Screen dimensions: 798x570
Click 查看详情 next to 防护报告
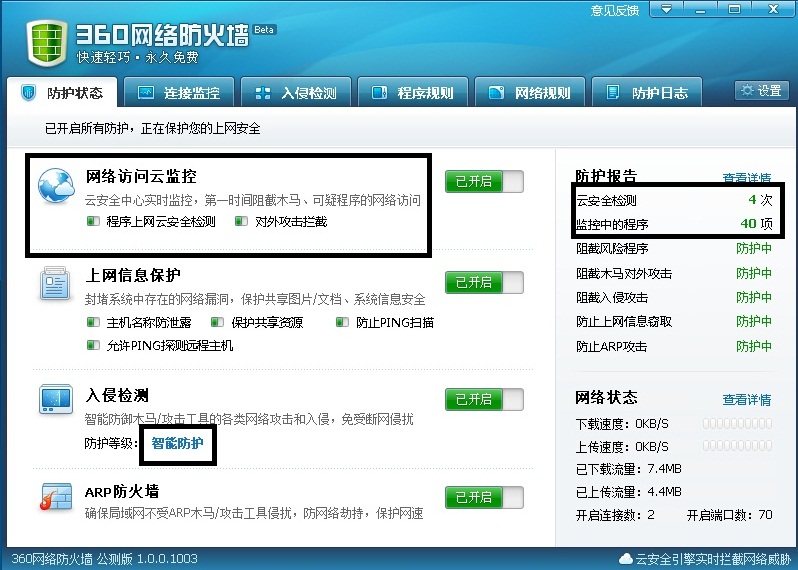coord(747,178)
